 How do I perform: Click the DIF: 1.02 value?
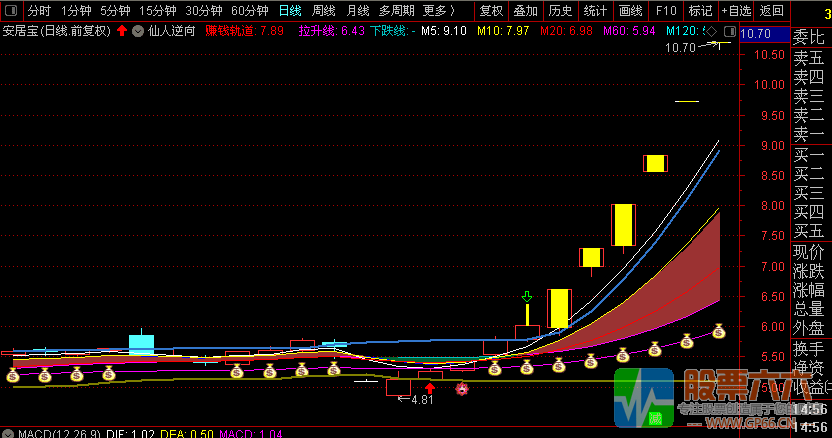(x=131, y=434)
